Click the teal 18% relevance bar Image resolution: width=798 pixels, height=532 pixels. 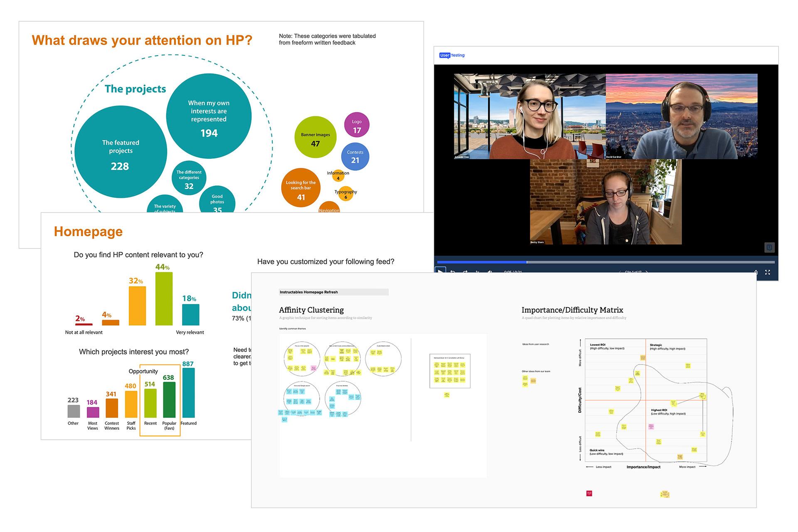point(191,315)
